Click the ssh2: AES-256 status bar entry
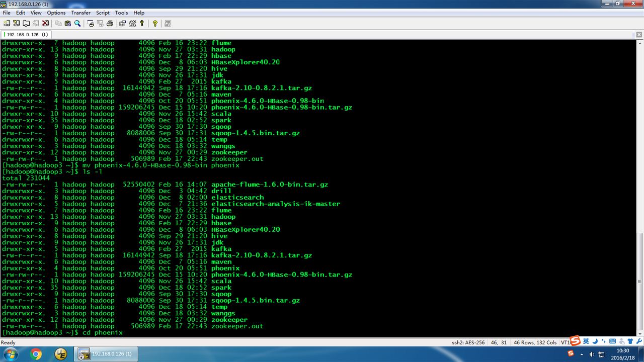The width and height of the screenshot is (644, 362). (x=468, y=342)
